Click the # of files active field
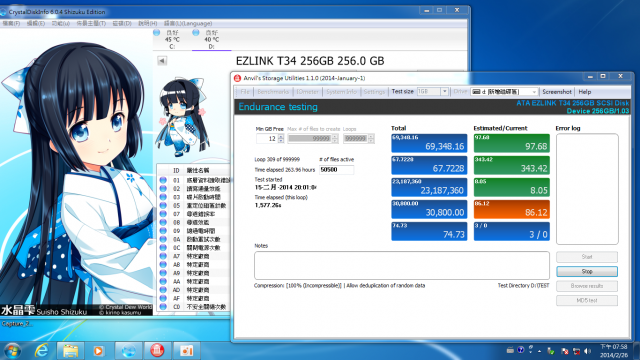This screenshot has width=640, height=360. [x=336, y=170]
